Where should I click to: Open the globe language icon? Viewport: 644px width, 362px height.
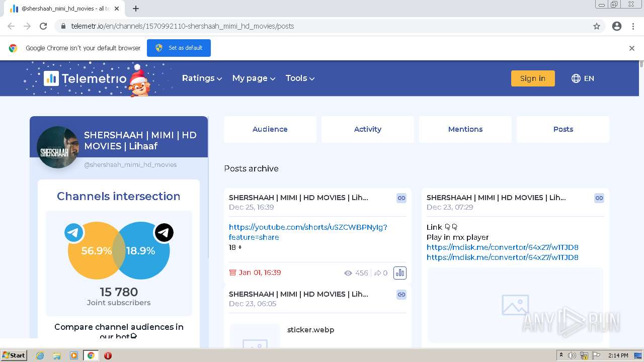pos(576,78)
